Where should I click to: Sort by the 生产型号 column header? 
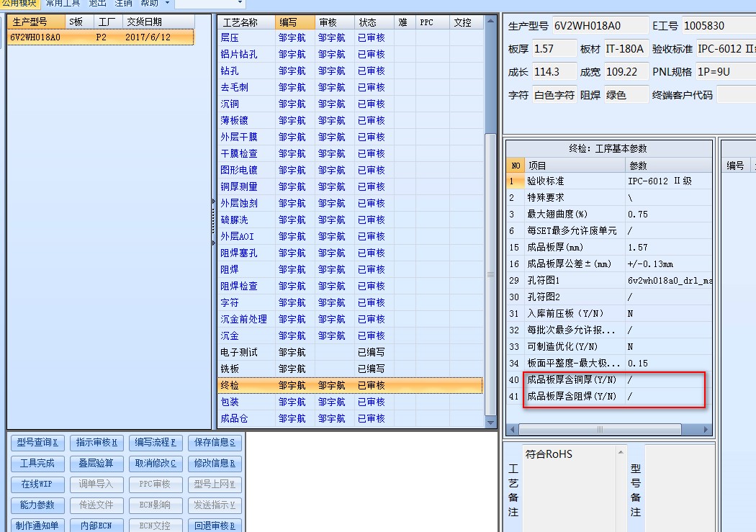coord(36,22)
